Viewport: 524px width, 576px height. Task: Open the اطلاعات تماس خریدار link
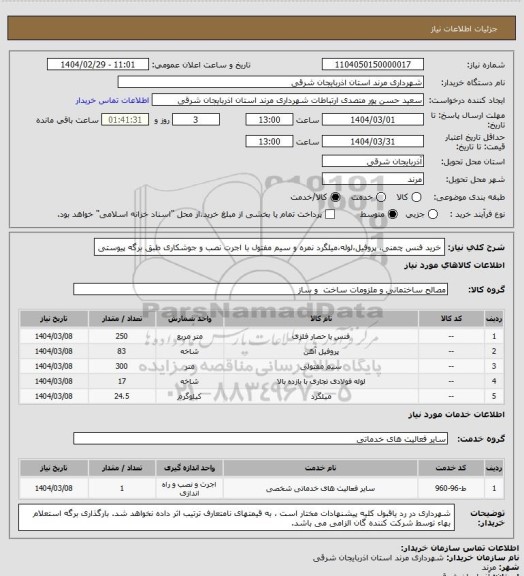click(112, 101)
